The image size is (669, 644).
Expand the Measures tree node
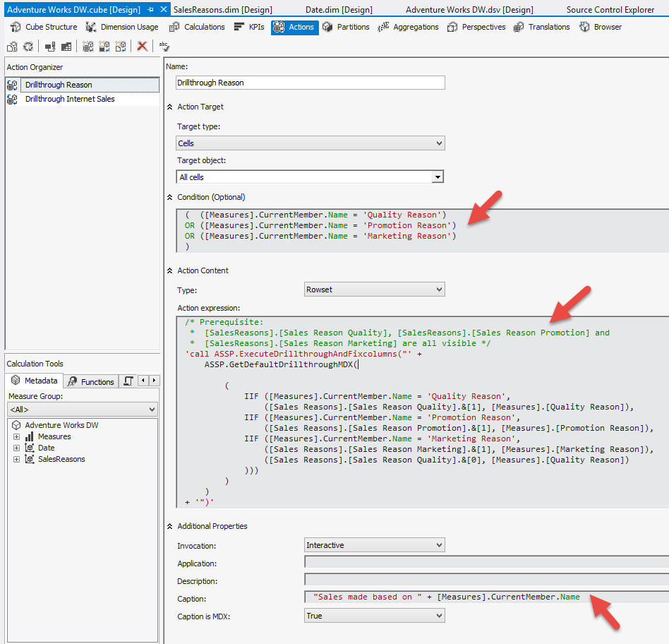click(16, 436)
